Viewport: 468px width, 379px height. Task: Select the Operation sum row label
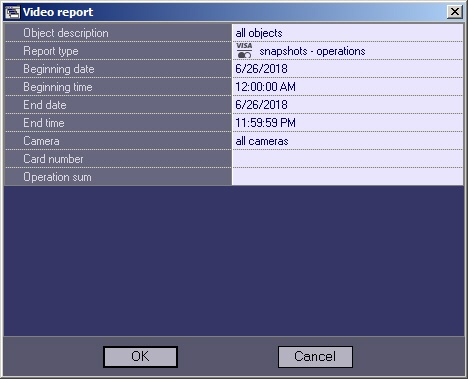coord(118,177)
